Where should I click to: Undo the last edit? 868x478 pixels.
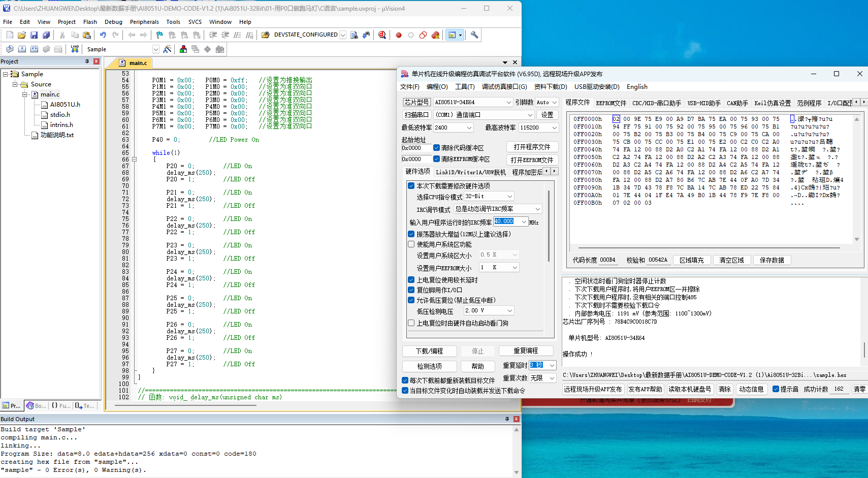coord(103,35)
